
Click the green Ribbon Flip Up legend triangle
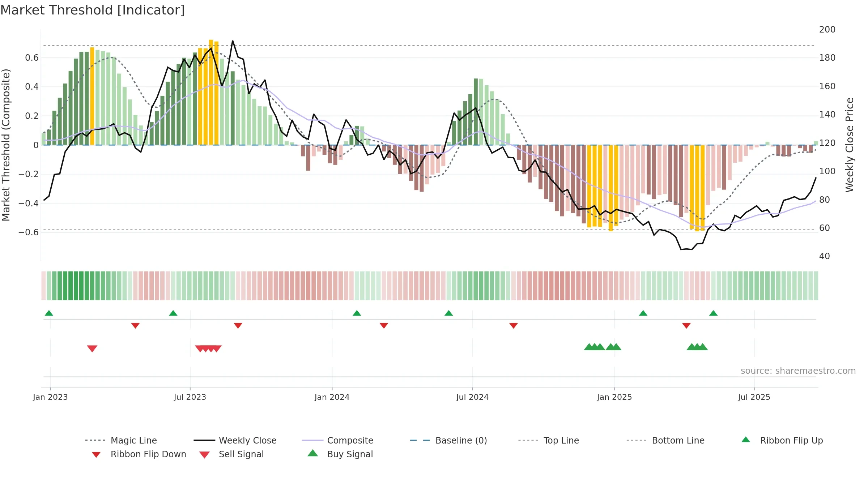(x=746, y=440)
